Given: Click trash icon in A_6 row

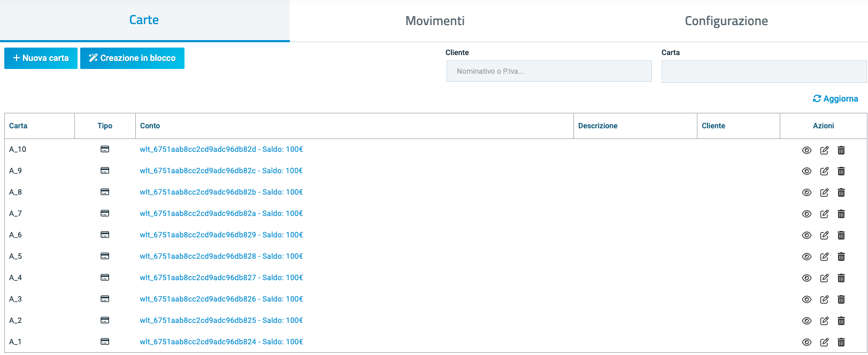Looking at the screenshot, I should [x=841, y=235].
